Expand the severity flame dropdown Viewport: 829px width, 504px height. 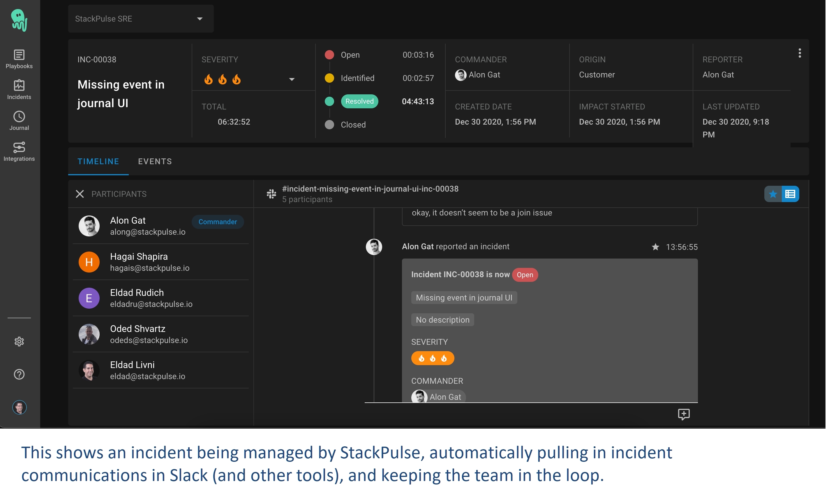tap(292, 79)
